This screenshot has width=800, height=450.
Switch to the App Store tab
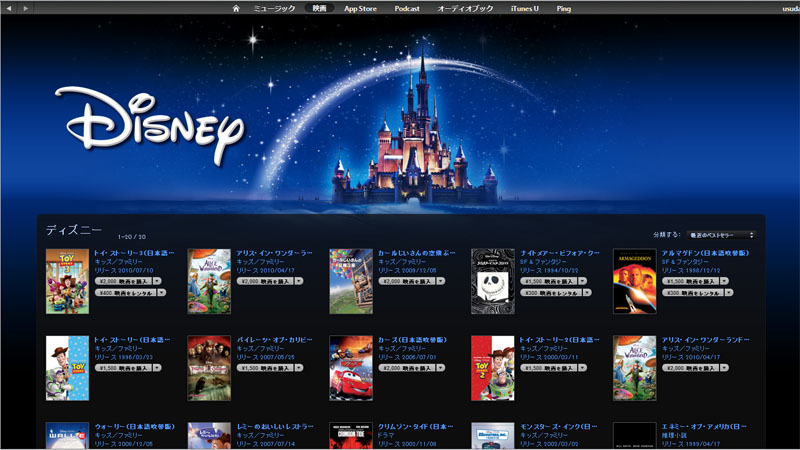(x=360, y=8)
